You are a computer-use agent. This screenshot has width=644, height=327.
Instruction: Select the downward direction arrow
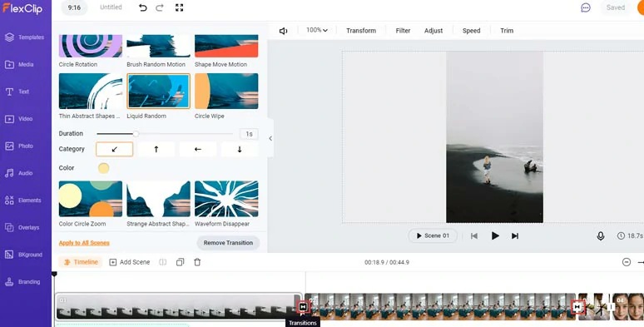coord(240,150)
